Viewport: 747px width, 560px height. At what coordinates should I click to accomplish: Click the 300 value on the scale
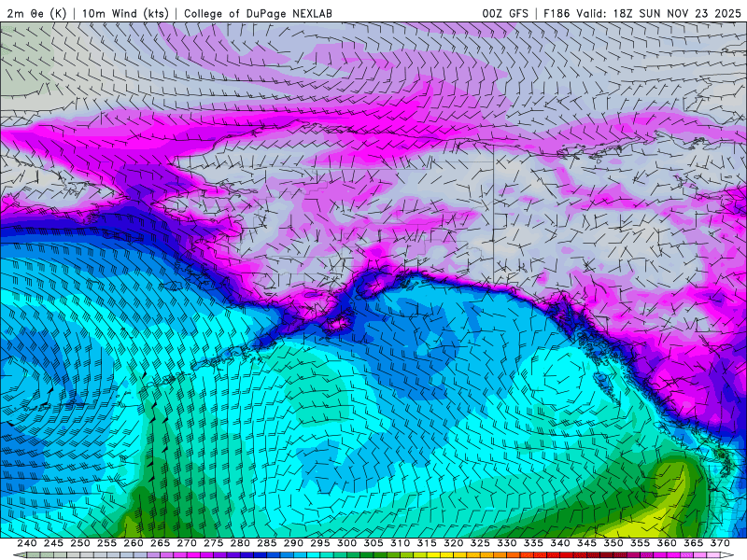[346, 543]
